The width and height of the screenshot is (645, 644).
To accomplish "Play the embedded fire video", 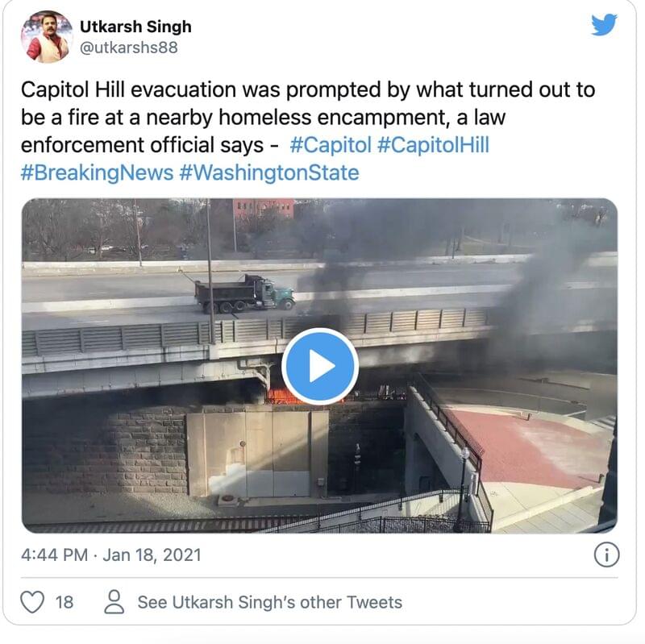I will [320, 366].
